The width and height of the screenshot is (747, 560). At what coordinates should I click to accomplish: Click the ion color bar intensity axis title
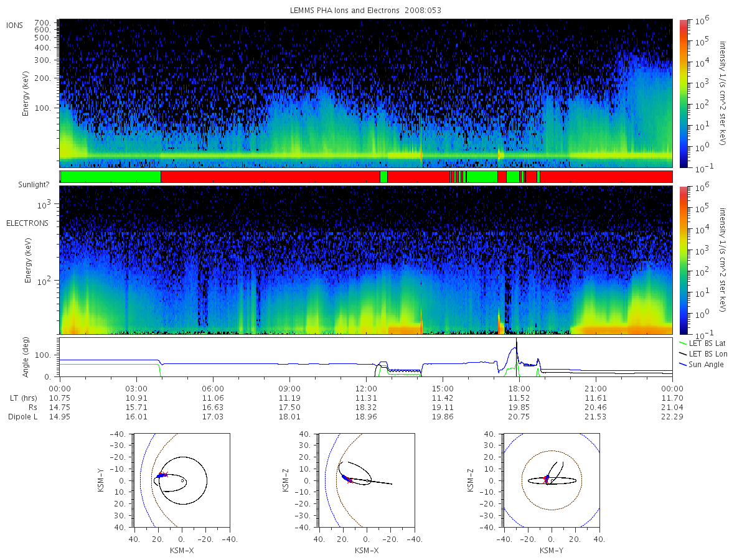click(723, 93)
